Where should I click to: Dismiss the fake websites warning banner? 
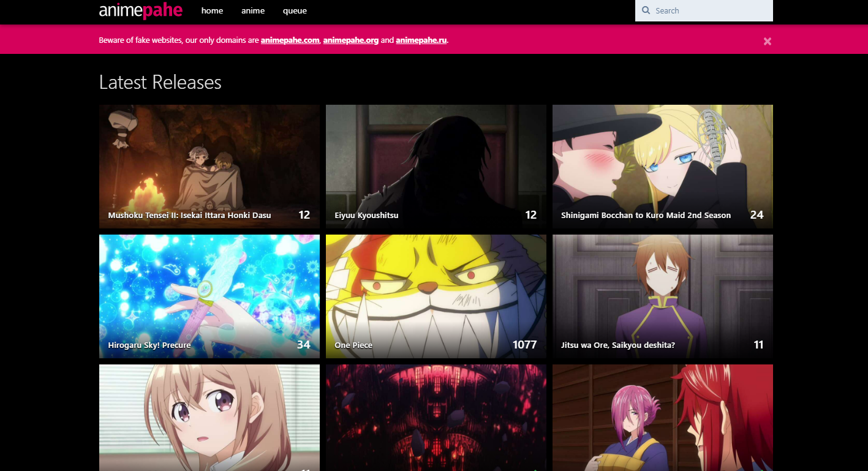767,41
